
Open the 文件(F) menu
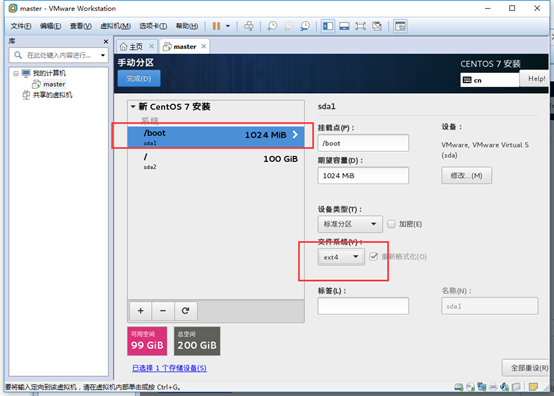point(21,26)
